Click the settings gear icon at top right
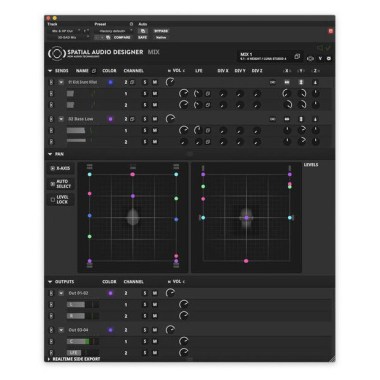 click(329, 59)
